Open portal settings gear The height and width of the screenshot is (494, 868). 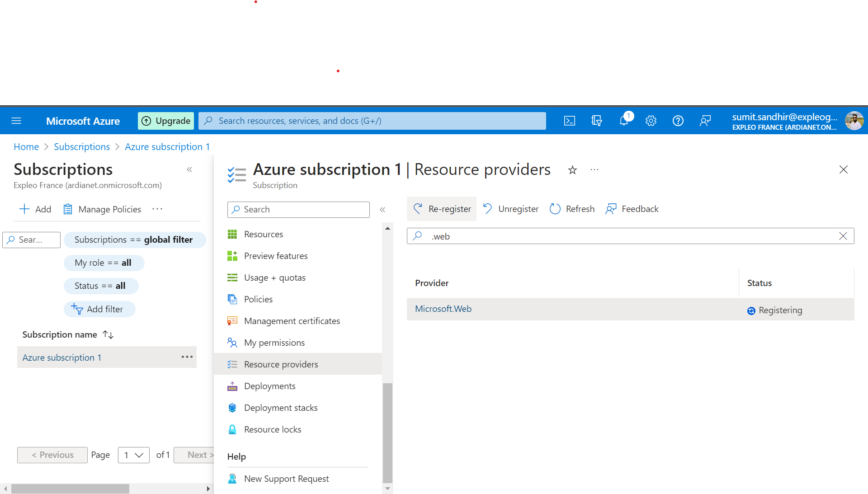click(651, 121)
